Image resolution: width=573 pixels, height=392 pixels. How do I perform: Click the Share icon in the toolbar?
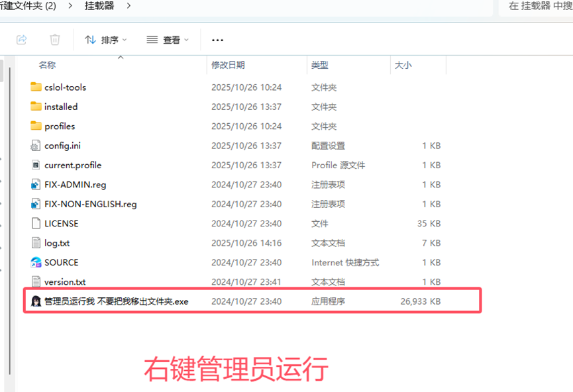pos(21,39)
